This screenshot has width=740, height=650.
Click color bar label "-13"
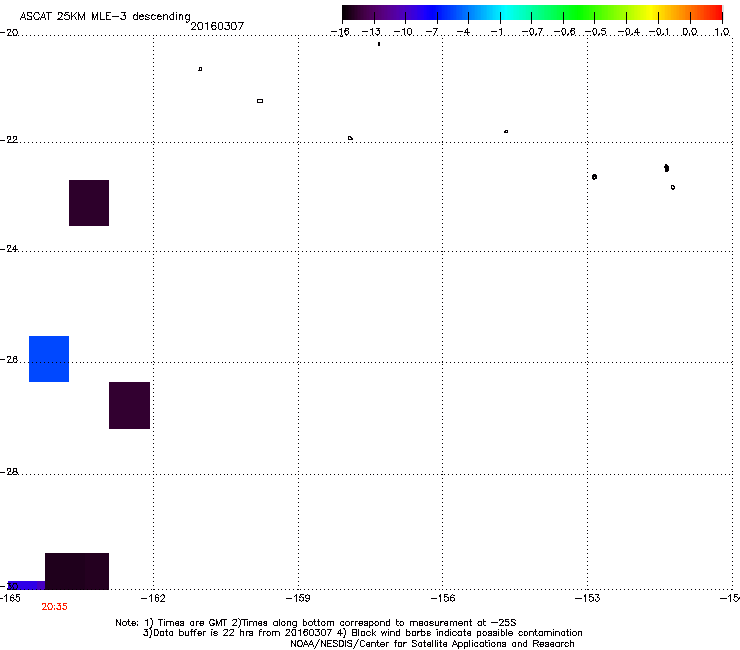(371, 32)
